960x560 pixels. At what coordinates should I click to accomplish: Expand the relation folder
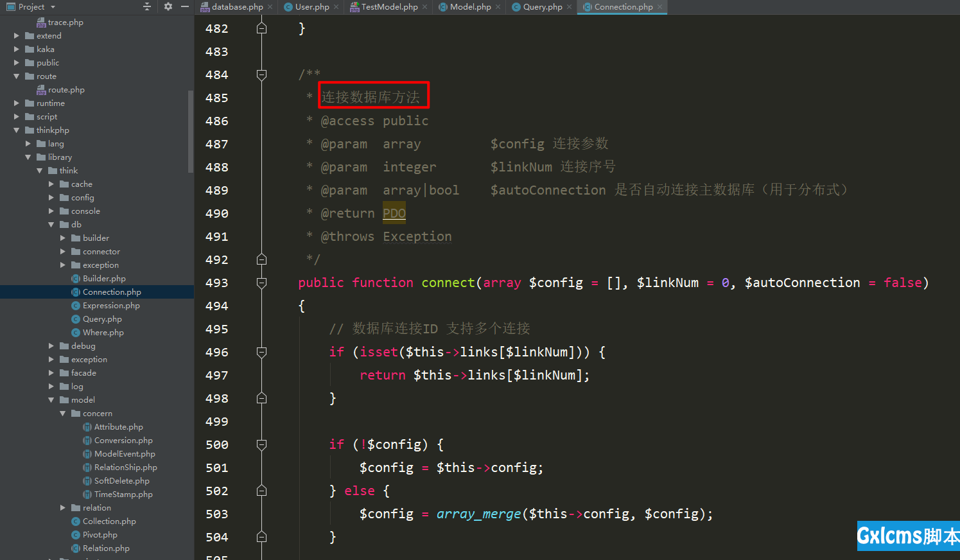(x=63, y=508)
